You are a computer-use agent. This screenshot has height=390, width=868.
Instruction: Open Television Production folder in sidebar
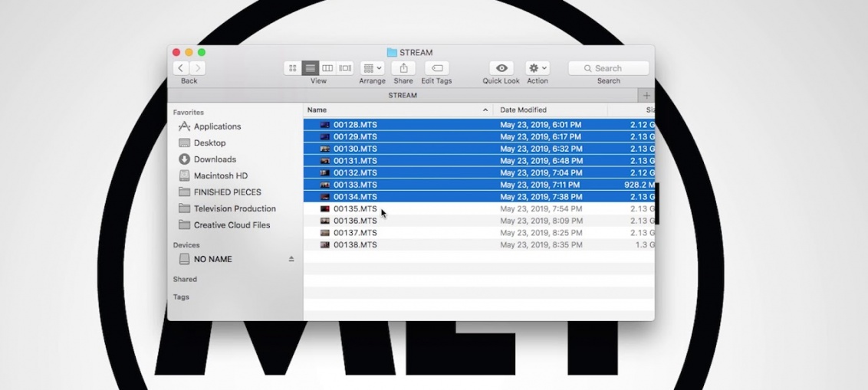coord(235,208)
